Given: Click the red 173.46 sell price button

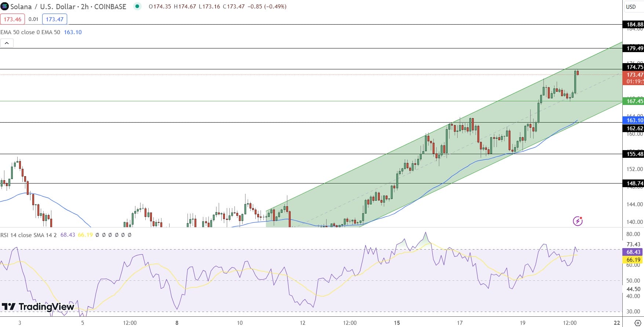Looking at the screenshot, I should 12,19.
